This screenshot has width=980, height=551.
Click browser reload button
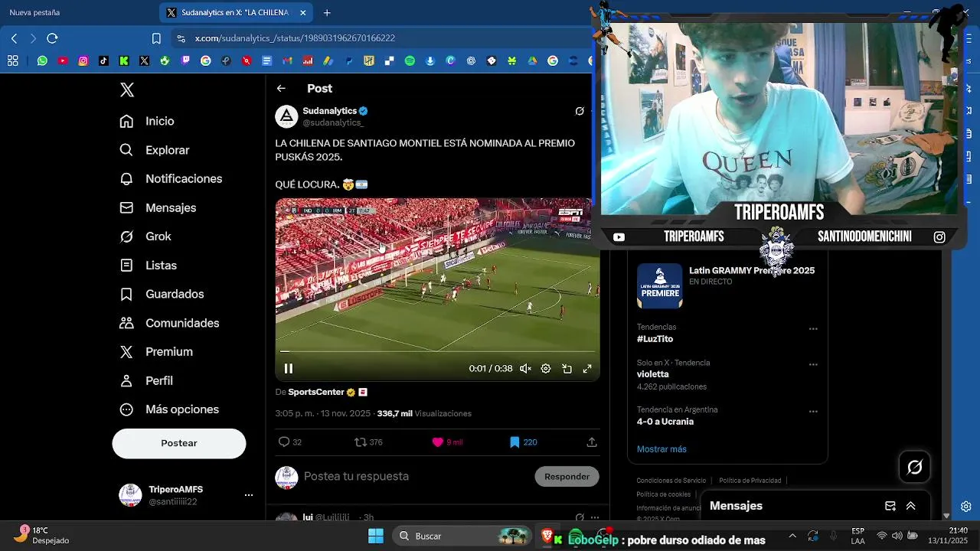click(52, 38)
